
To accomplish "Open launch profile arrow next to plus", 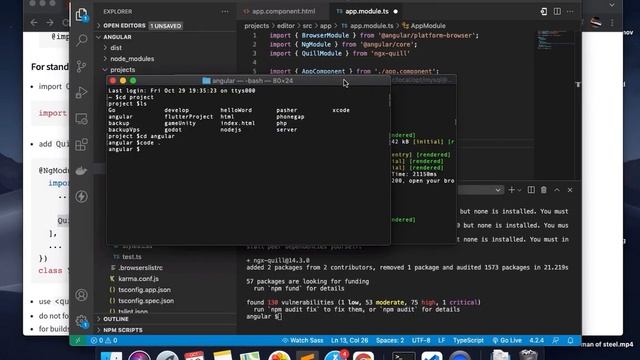I will [x=519, y=190].
